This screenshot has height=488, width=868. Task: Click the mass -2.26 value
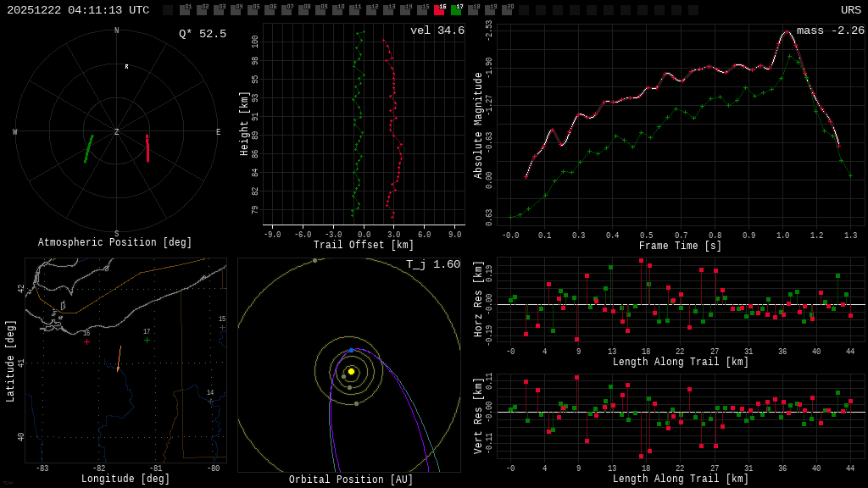click(x=831, y=30)
